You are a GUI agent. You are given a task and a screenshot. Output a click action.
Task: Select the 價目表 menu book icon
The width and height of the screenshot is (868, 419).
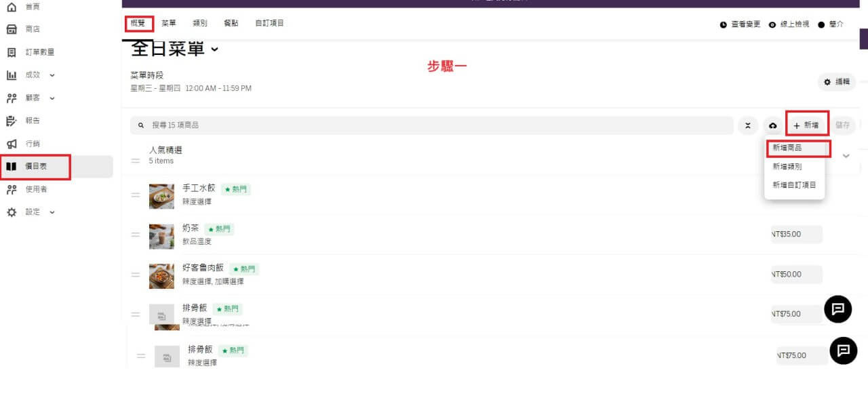tap(12, 166)
